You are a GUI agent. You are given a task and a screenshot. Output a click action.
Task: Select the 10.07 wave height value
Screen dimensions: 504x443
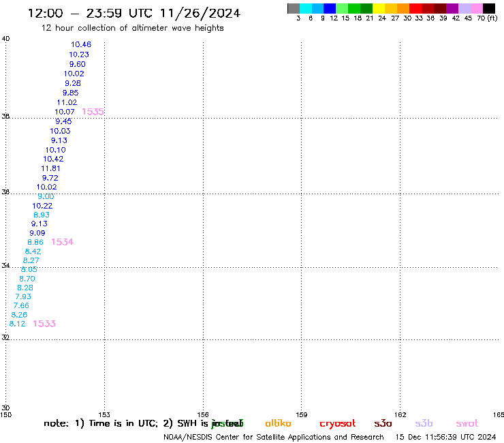(x=65, y=112)
